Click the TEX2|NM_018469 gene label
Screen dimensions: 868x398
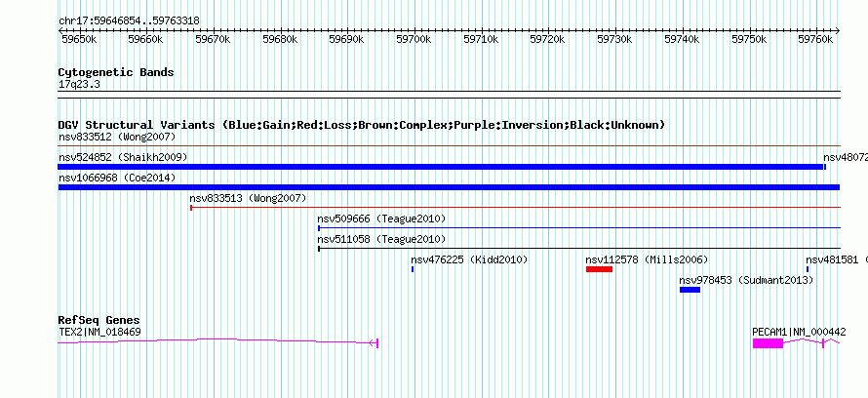[99, 332]
